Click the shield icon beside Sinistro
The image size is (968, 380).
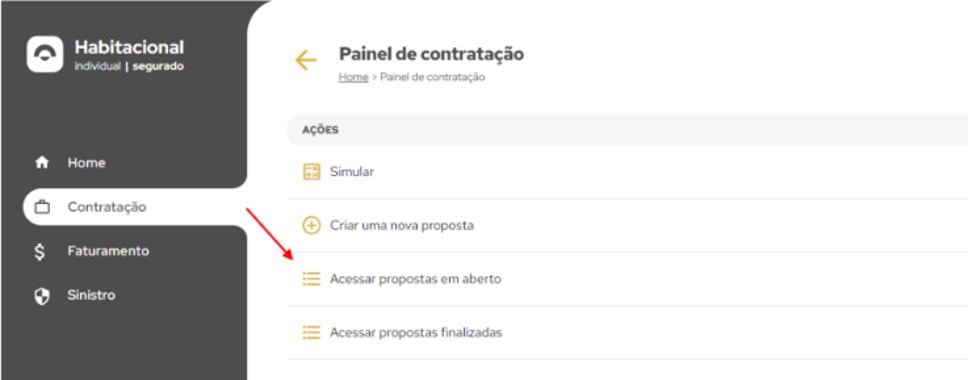(41, 296)
